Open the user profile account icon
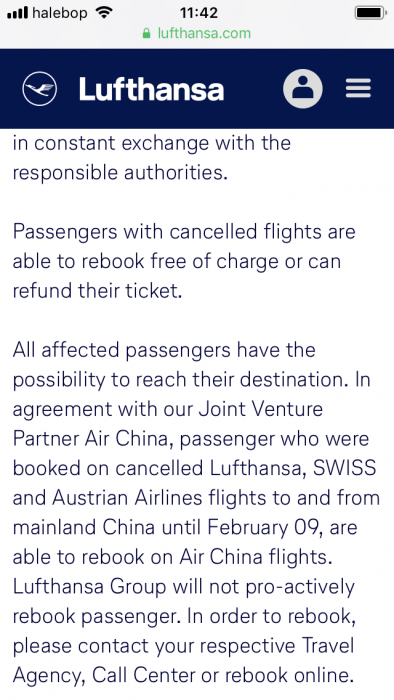 tap(303, 88)
